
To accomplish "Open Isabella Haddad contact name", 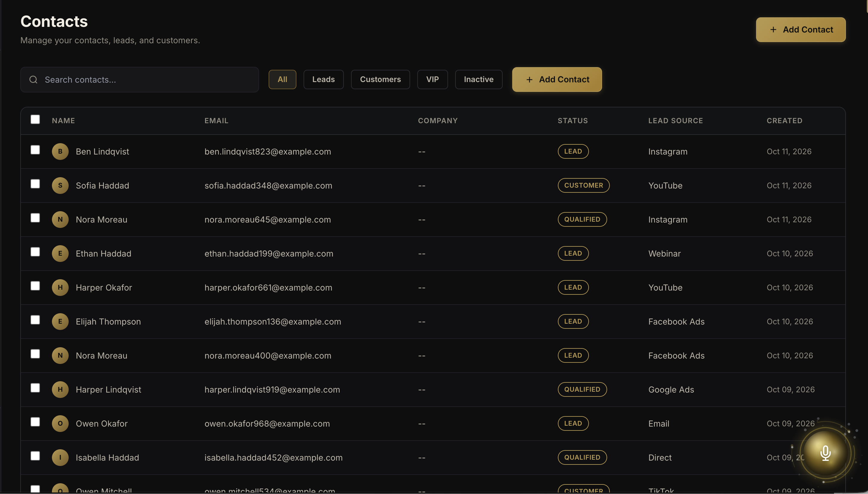I will click(107, 458).
